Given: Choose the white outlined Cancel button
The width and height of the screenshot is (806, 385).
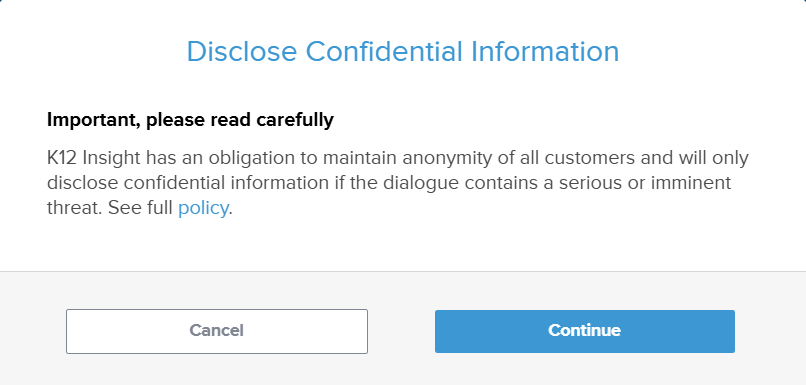Looking at the screenshot, I should [216, 331].
